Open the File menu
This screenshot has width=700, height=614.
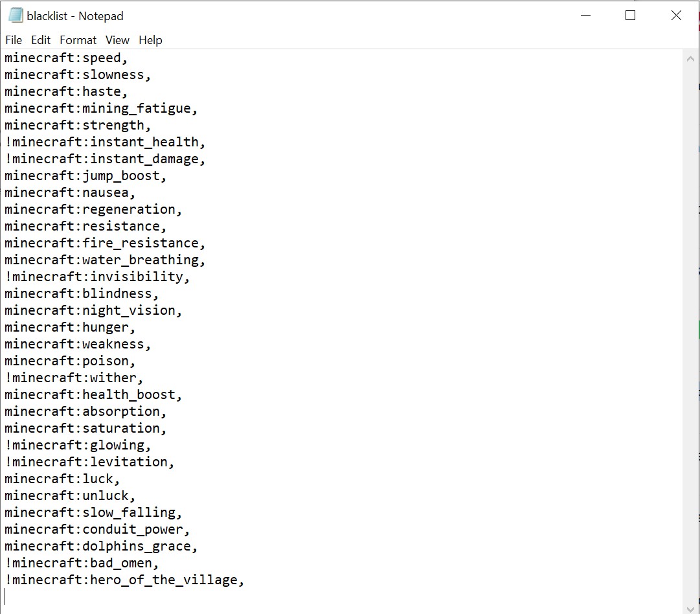(x=14, y=40)
